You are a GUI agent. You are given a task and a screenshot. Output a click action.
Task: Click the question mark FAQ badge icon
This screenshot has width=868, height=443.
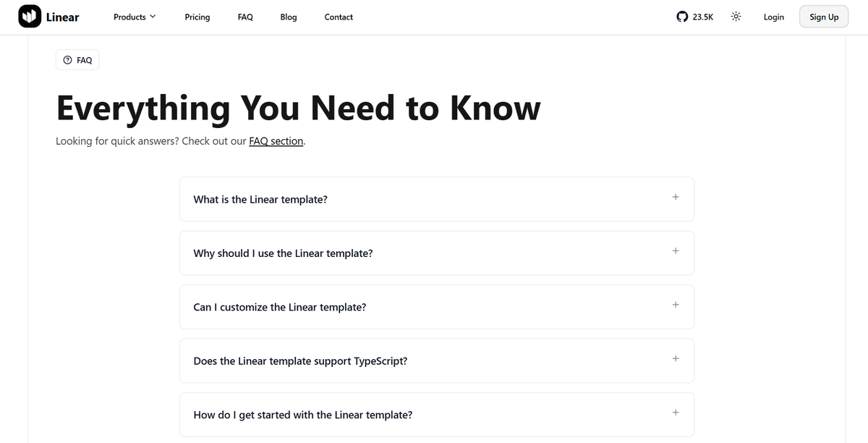click(67, 60)
